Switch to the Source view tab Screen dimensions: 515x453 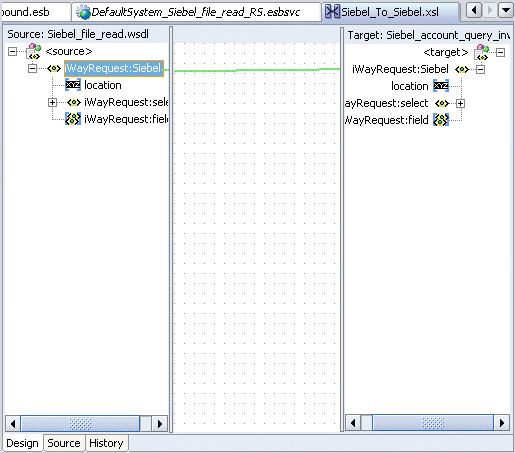pyautogui.click(x=64, y=443)
